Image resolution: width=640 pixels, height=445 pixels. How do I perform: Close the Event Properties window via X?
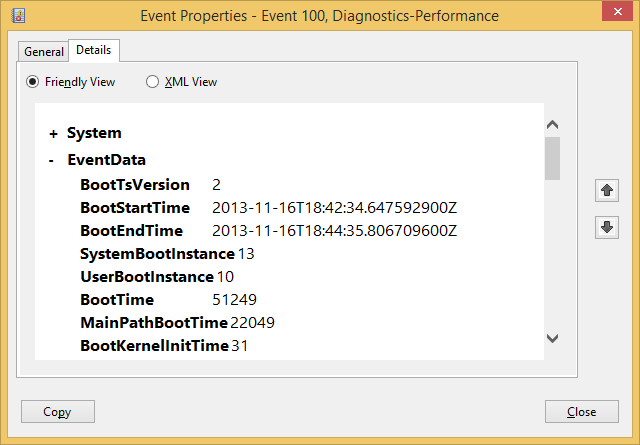click(x=612, y=15)
